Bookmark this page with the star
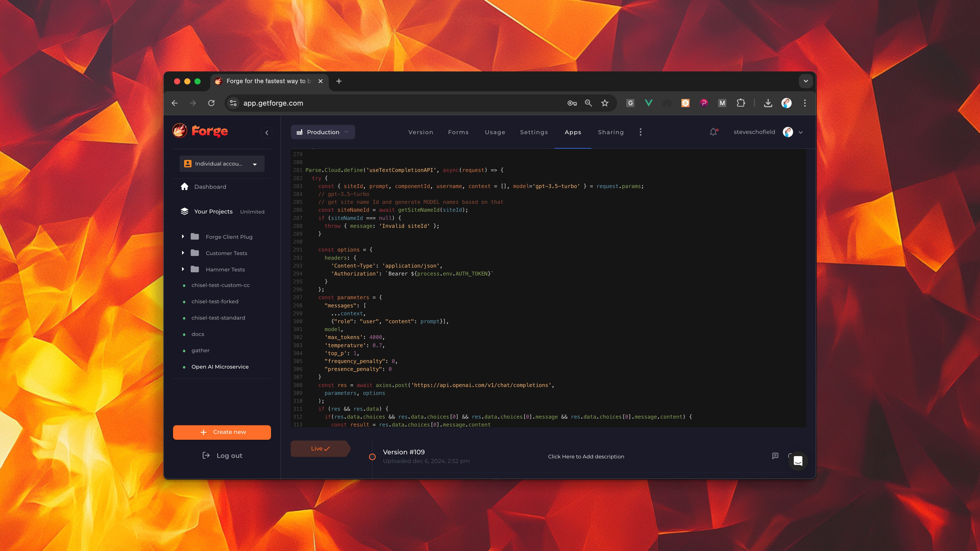 tap(605, 103)
